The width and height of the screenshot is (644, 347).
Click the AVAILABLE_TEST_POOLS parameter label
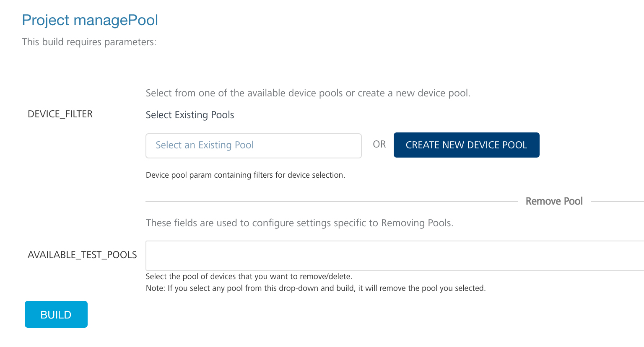82,254
